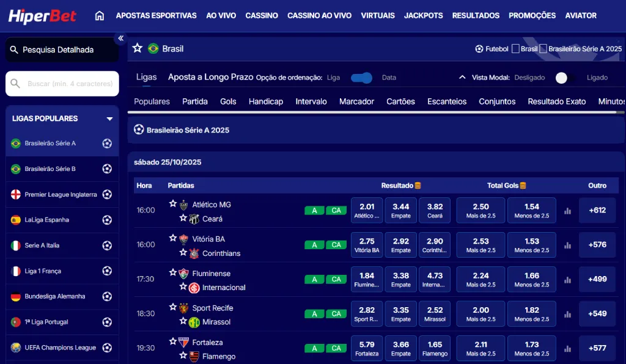Switch to the Handicap tab
This screenshot has height=364, width=626.
click(266, 101)
